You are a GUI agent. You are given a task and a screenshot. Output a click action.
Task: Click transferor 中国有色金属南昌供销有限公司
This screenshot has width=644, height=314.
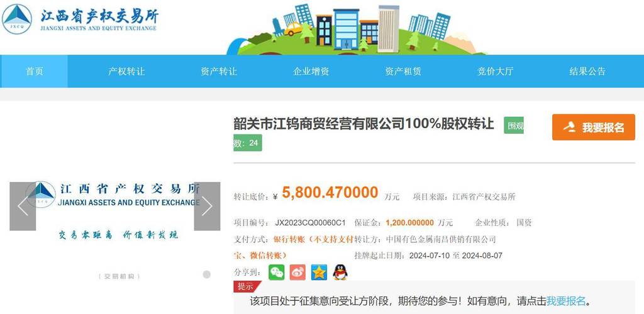441,239
